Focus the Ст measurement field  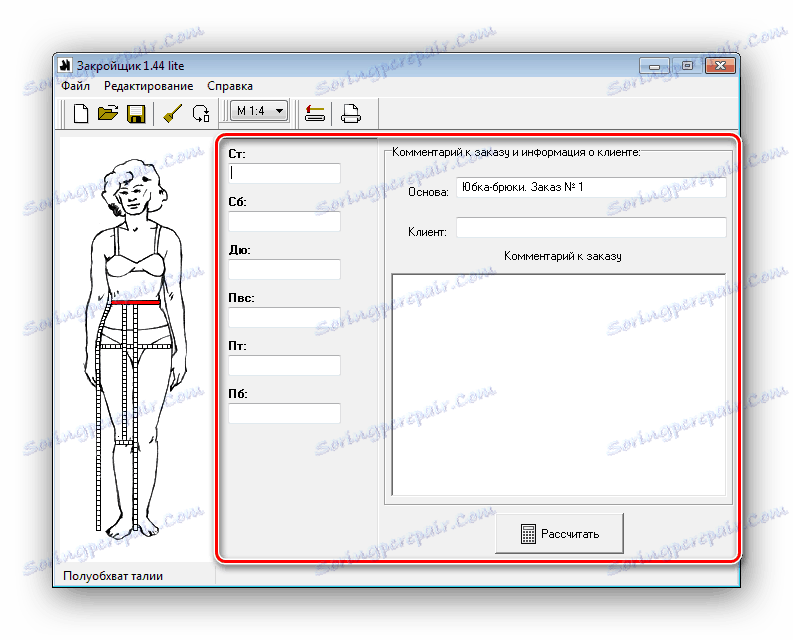284,173
